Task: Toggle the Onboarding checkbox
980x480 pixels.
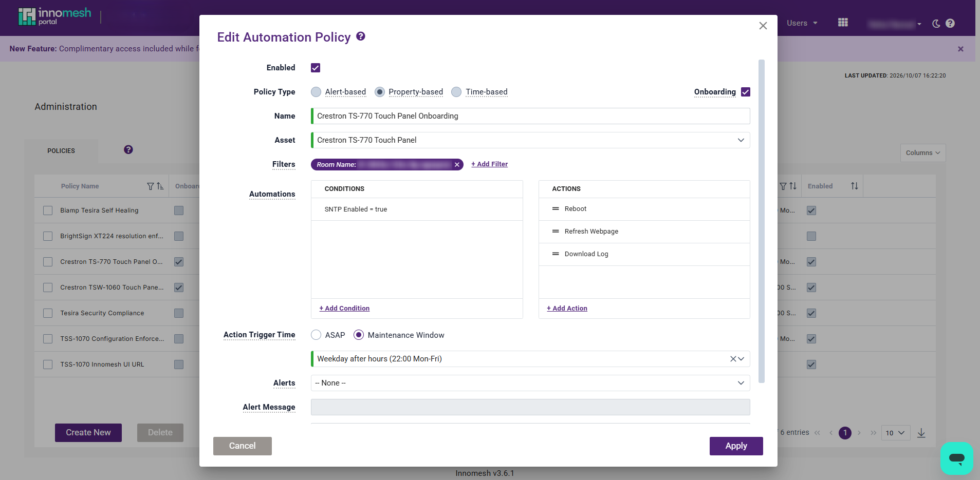Action: click(x=746, y=92)
